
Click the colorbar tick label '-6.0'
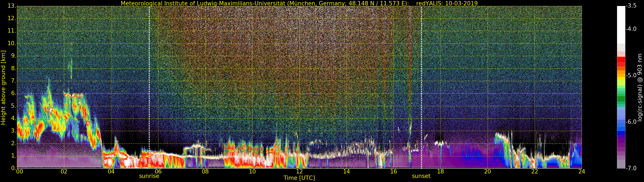pyautogui.click(x=631, y=122)
